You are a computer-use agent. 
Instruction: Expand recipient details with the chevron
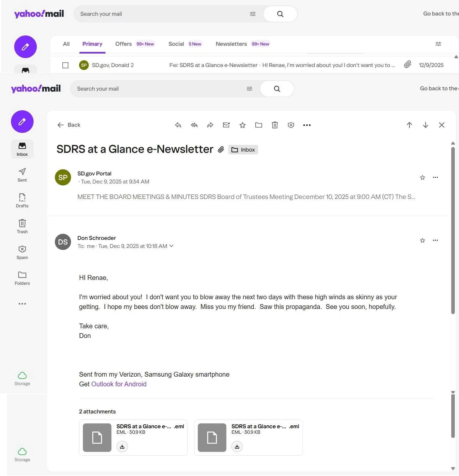171,246
